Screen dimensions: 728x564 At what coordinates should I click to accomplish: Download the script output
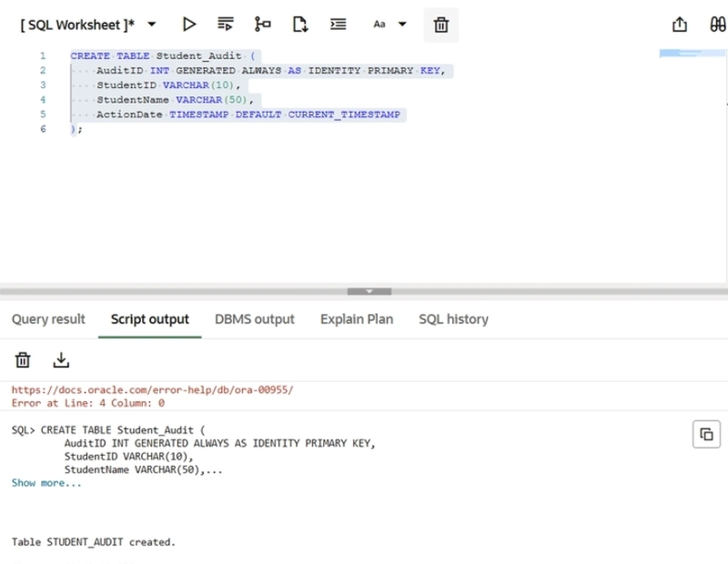point(61,360)
